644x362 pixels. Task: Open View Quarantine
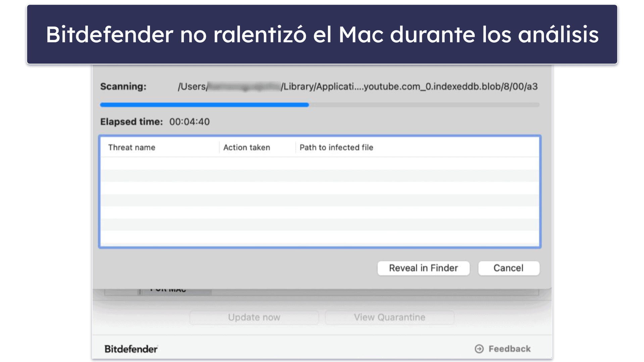389,317
